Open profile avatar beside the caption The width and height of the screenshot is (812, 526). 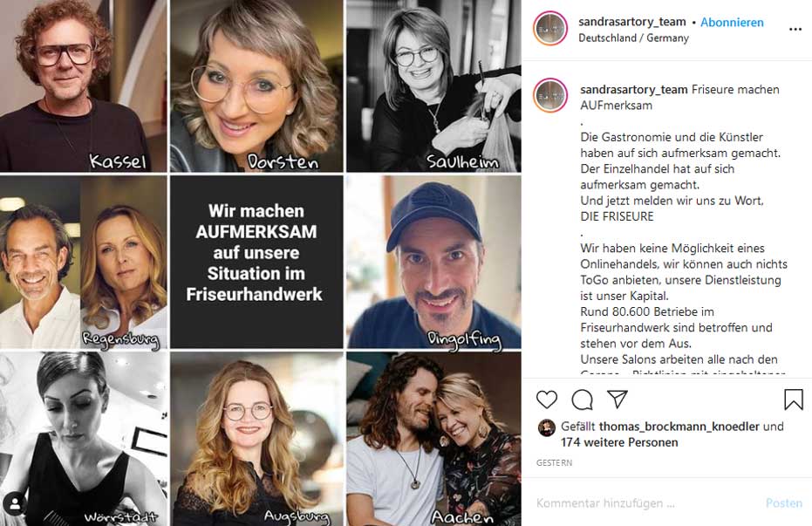click(x=550, y=96)
